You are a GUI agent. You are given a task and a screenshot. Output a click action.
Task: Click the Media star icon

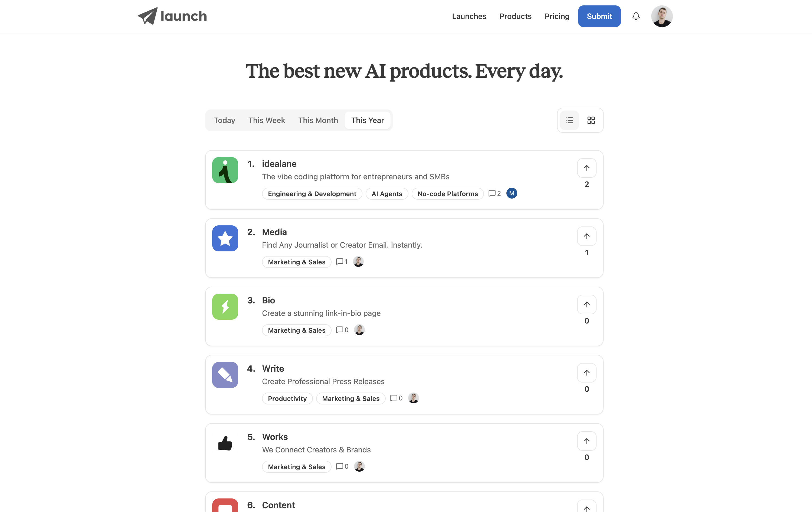[225, 238]
